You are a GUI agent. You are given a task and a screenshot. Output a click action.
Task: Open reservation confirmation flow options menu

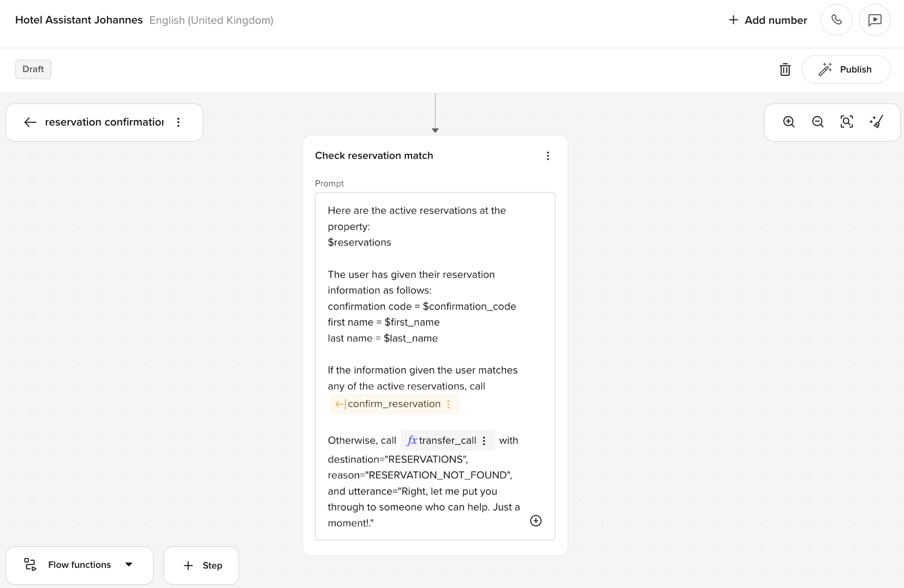tap(179, 122)
